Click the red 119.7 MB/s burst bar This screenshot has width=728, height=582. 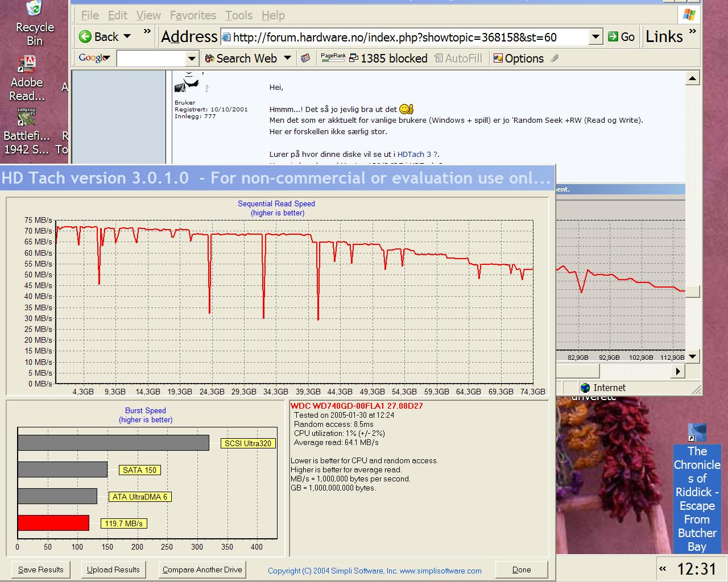(53, 523)
